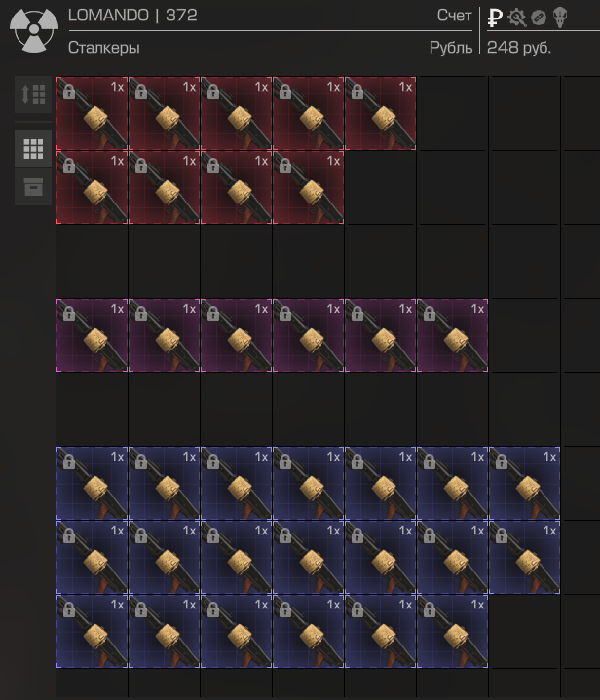Screen dimensions: 600x700
Task: Select the last purple weapon in the row
Action: (452, 335)
